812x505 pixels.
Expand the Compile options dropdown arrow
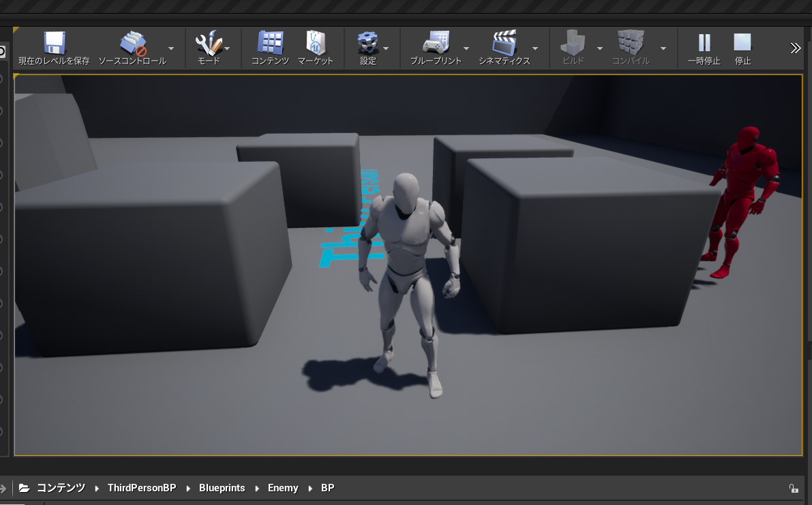(x=663, y=48)
